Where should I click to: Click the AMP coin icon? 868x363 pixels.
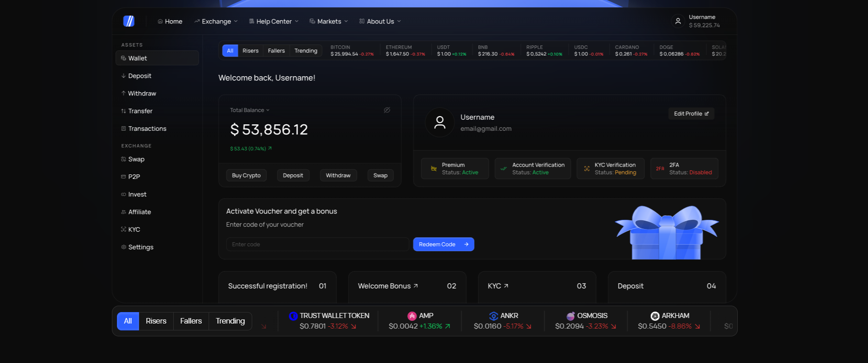coord(412,316)
